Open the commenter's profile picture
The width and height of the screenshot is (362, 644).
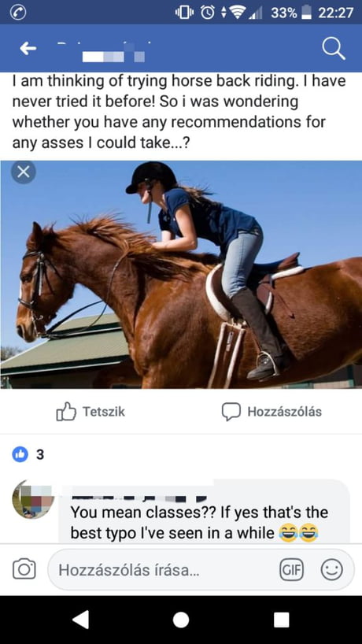tap(33, 499)
